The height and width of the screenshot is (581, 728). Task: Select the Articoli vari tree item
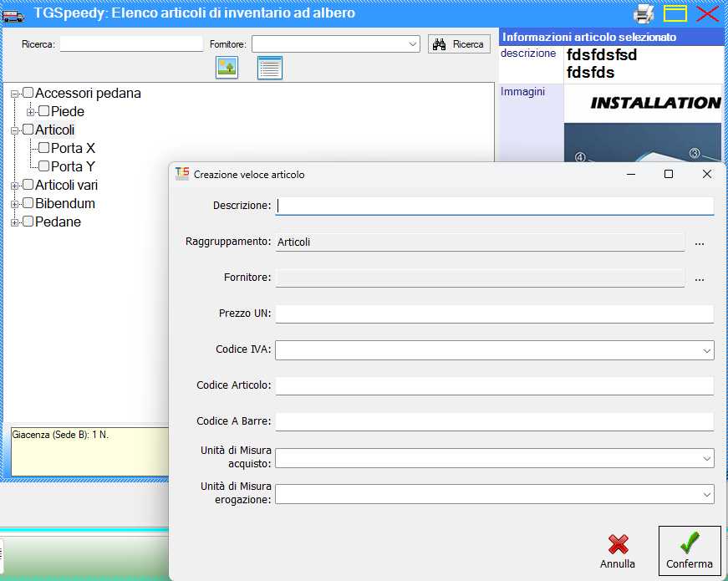[66, 185]
